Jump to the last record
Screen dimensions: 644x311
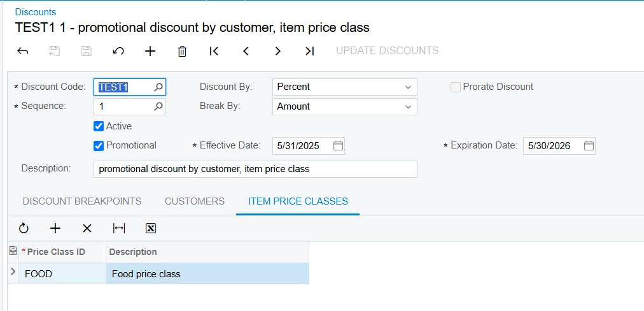(310, 51)
